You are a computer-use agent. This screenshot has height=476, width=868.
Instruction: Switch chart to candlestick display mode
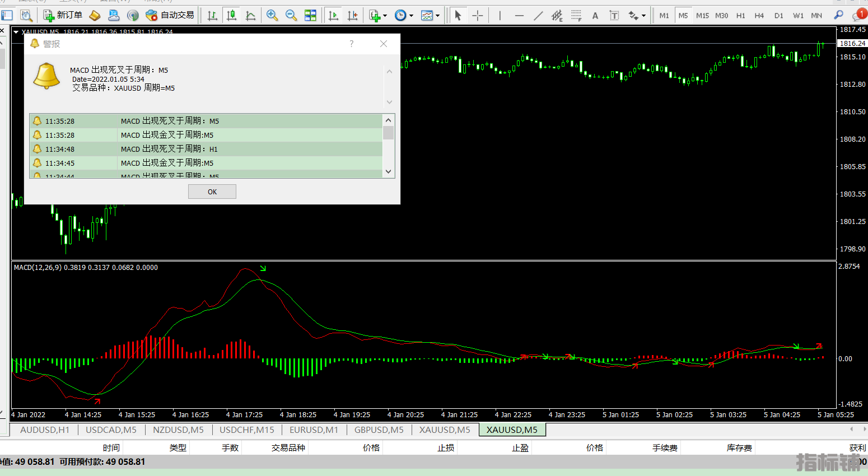pos(231,15)
